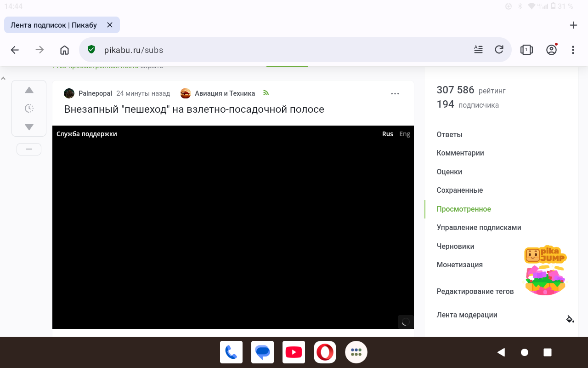
Task: Open the Messages app in the taskbar
Action: (x=262, y=352)
